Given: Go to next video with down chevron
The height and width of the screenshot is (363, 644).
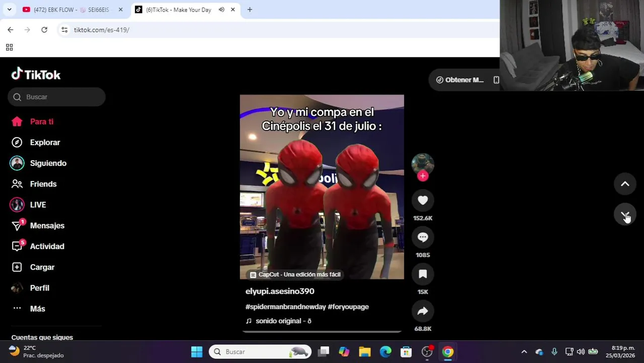Looking at the screenshot, I should point(625,215).
